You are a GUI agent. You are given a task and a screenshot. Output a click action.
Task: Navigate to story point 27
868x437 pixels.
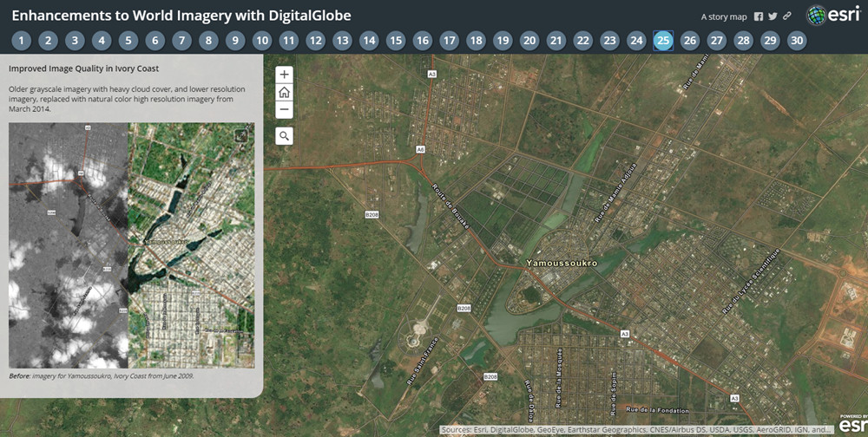coord(717,41)
